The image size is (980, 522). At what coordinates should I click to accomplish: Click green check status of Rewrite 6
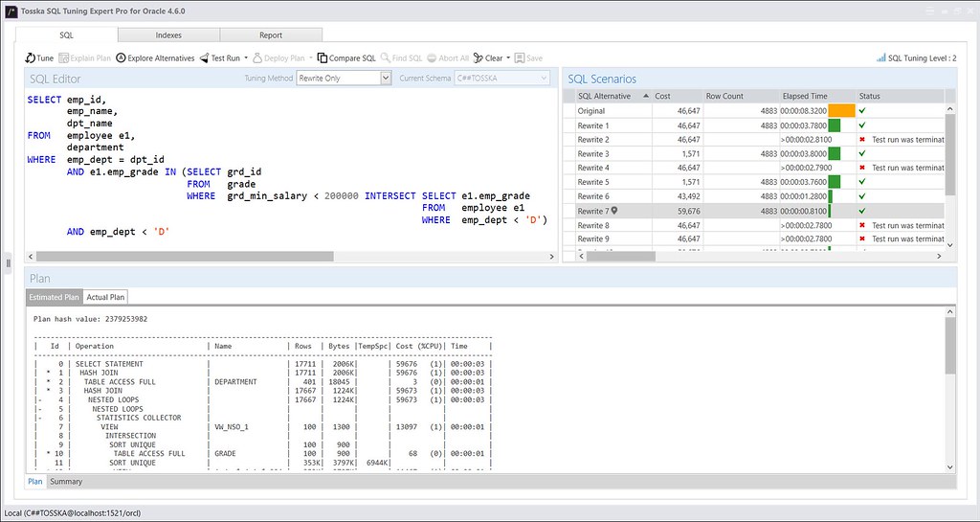coord(862,196)
